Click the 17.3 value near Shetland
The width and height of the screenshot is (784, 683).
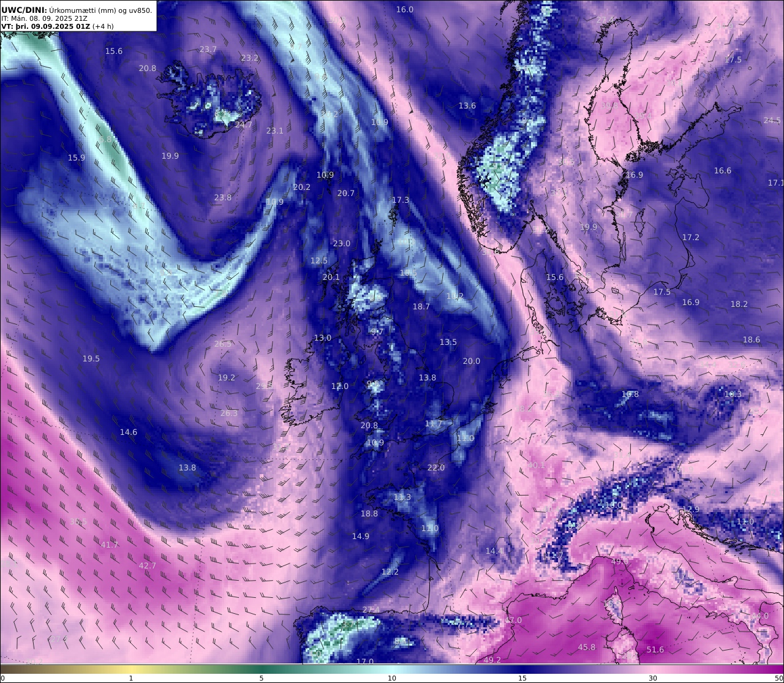pos(401,200)
